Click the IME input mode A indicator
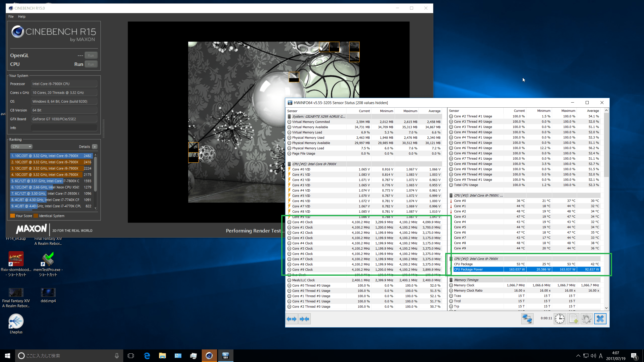Screen dimensions: 644x362 coord(601,356)
